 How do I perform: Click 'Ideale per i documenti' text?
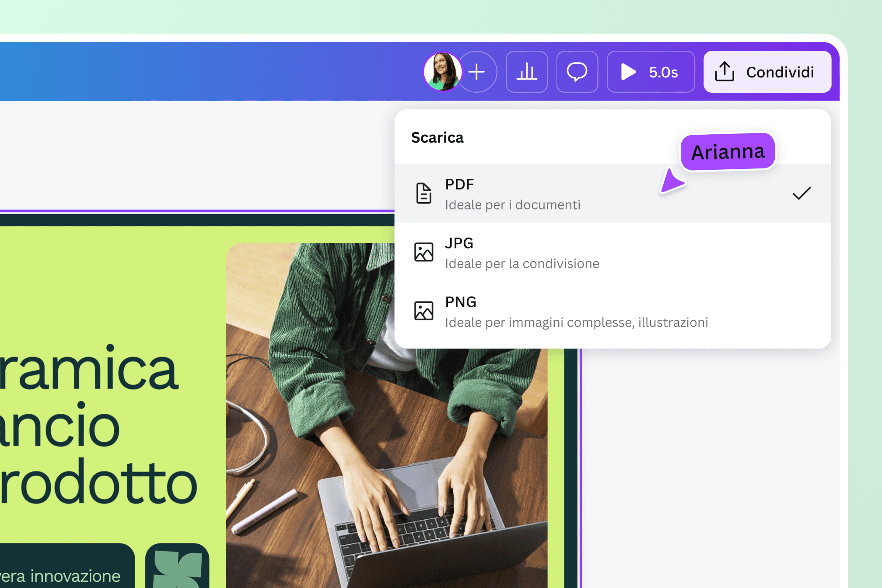coord(513,205)
